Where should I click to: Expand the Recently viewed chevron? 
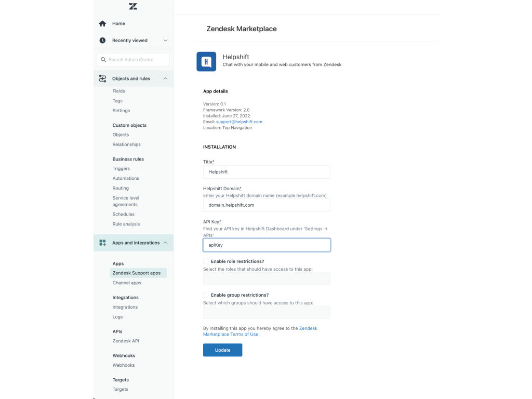point(165,41)
